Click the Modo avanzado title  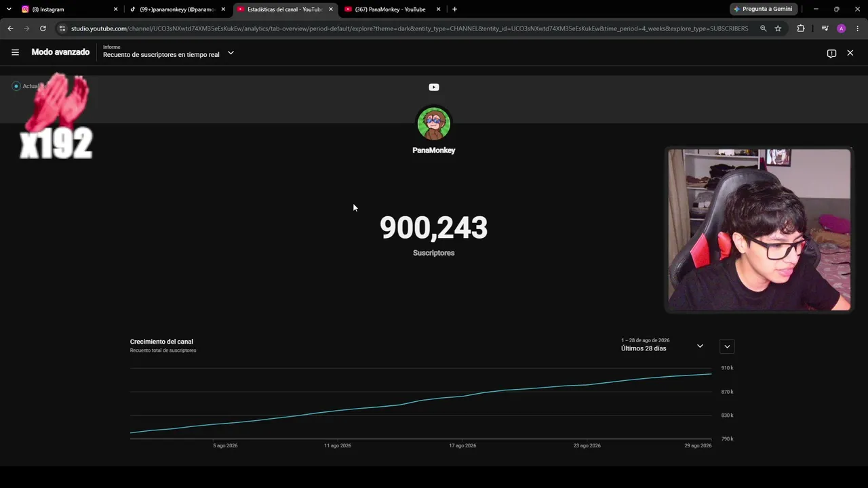[60, 52]
